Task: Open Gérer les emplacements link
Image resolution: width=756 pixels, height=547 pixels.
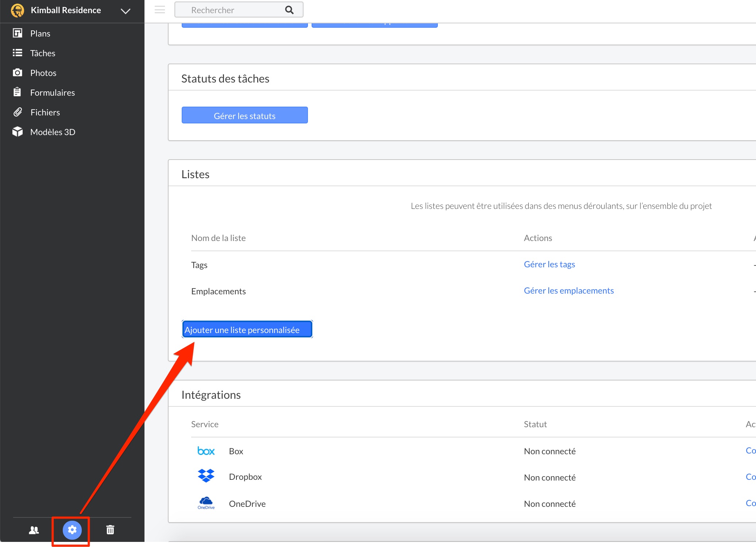Action: pyautogui.click(x=569, y=290)
